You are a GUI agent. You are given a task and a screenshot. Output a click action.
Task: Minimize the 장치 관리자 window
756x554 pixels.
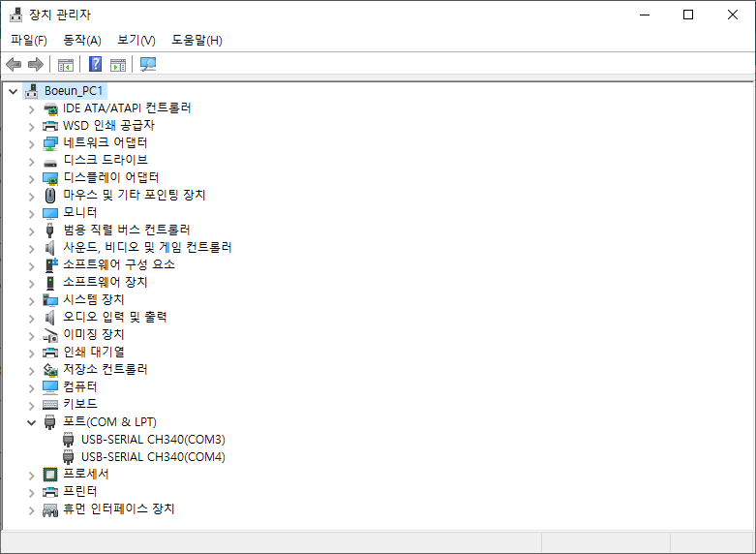point(645,15)
